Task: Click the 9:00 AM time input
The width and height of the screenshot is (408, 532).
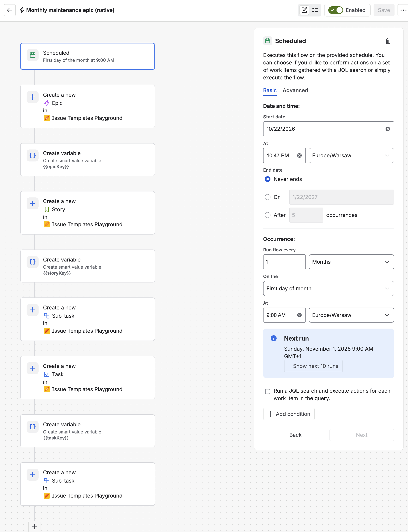Action: pos(284,315)
